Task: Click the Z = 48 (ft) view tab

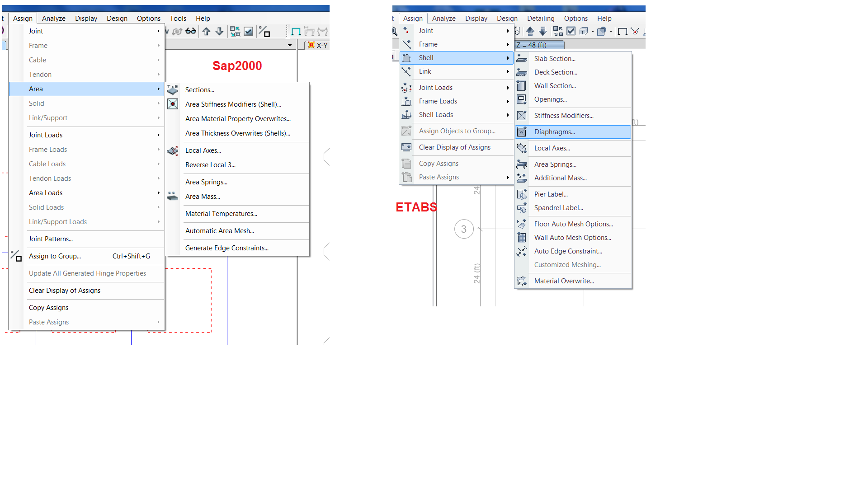Action: tap(540, 45)
